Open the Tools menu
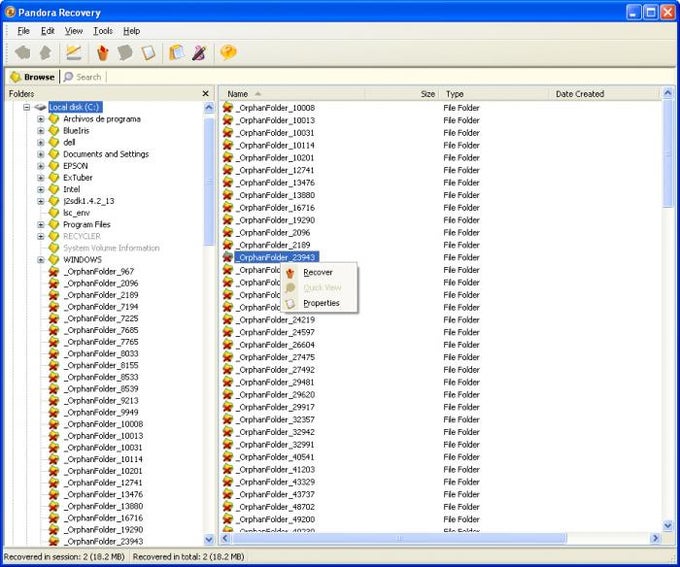The image size is (680, 567). (103, 31)
